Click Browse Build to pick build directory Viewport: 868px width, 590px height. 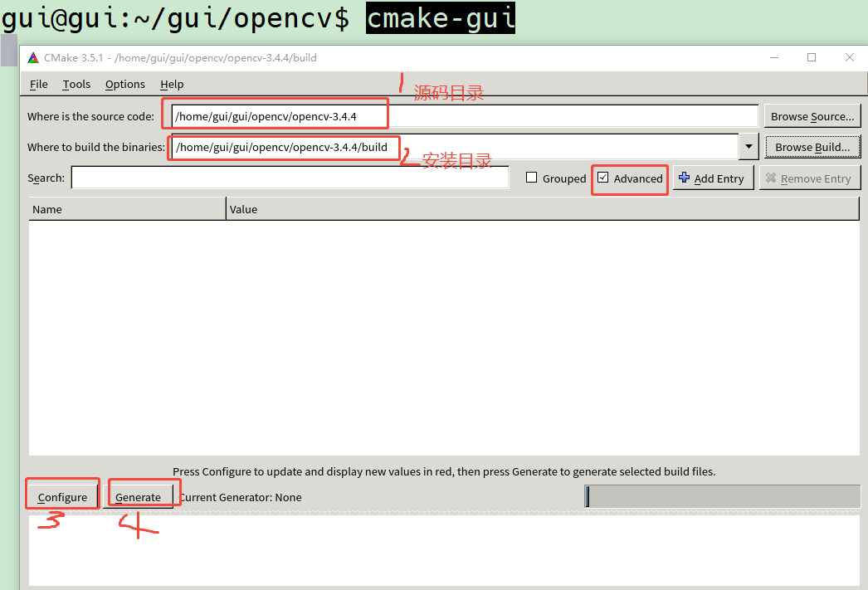[x=812, y=146]
